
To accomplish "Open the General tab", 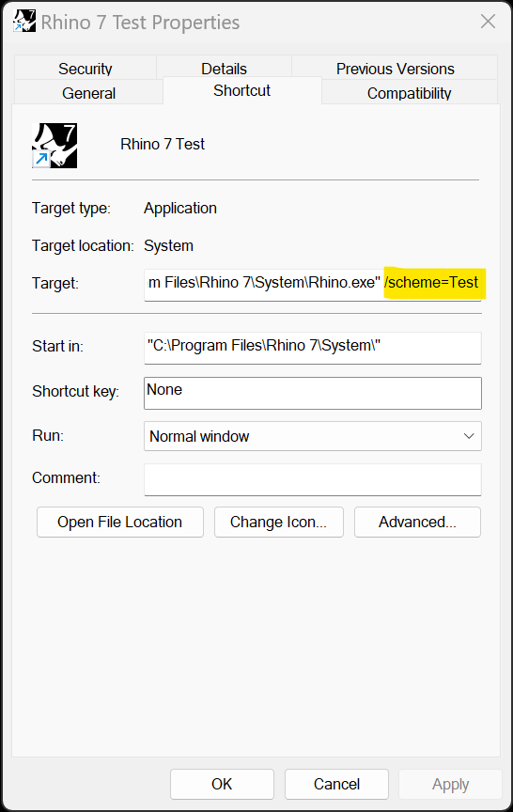I will (x=88, y=93).
